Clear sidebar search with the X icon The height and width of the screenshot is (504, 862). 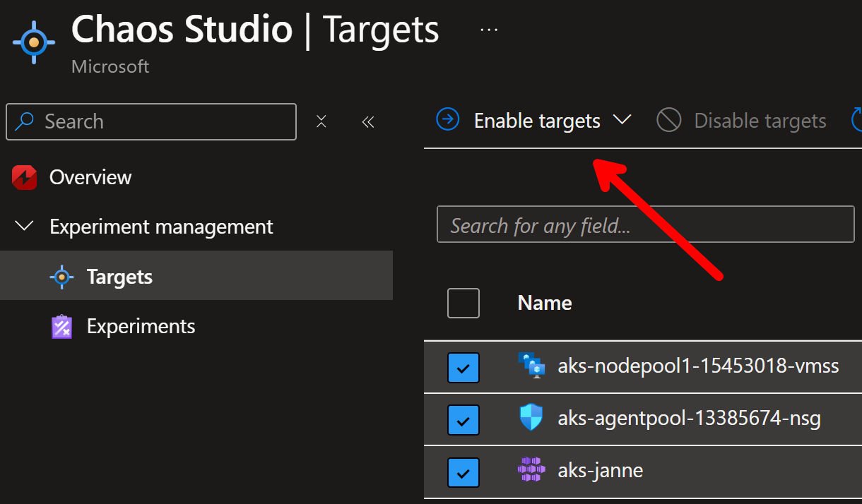pos(321,121)
